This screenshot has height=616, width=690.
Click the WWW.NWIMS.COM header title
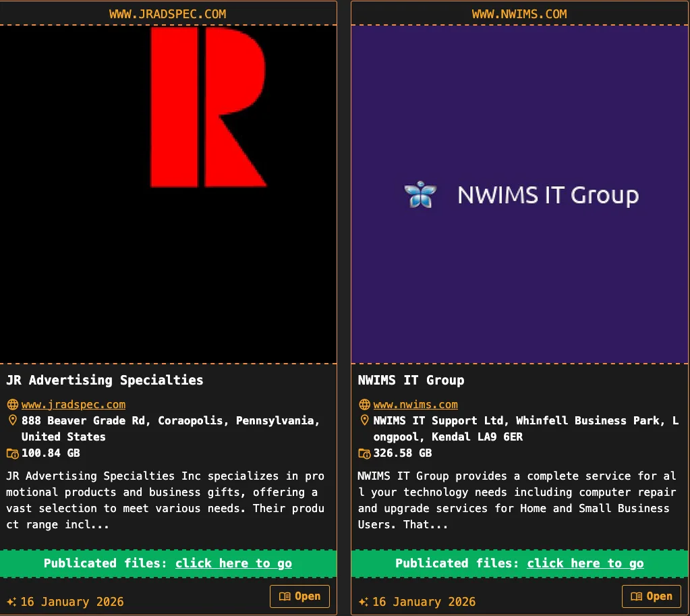(x=519, y=13)
